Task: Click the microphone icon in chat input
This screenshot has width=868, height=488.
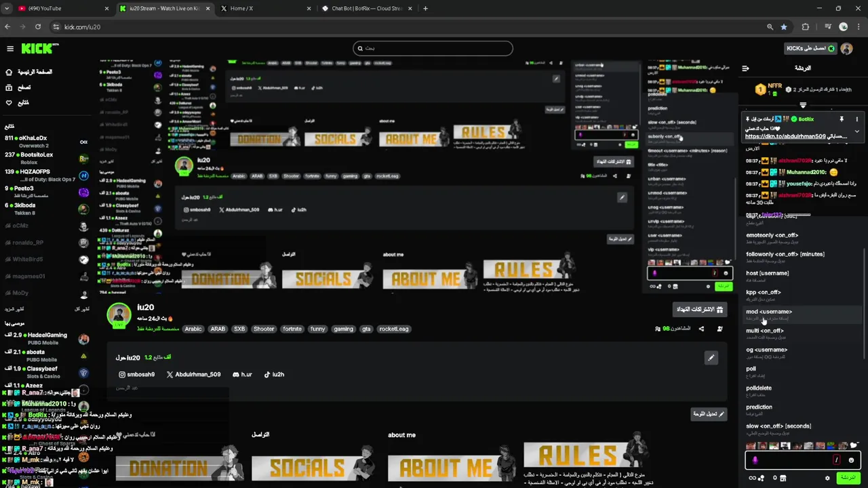Action: point(755,460)
